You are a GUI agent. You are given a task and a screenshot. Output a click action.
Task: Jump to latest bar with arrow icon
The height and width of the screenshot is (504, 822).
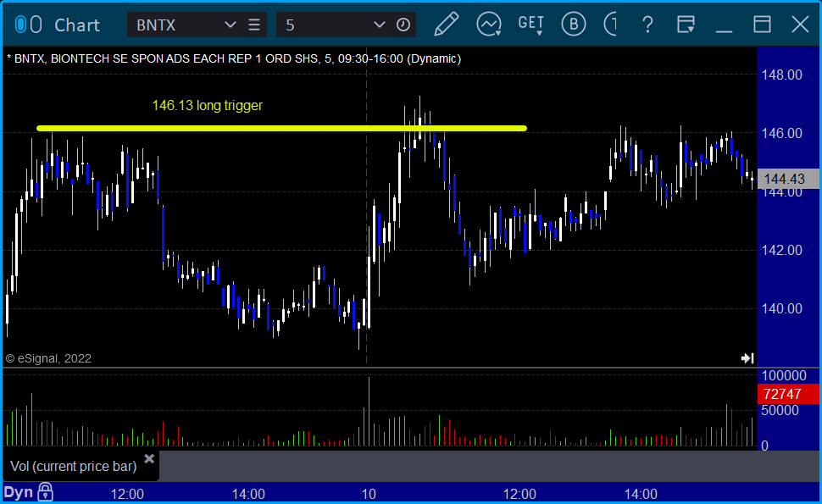click(747, 358)
